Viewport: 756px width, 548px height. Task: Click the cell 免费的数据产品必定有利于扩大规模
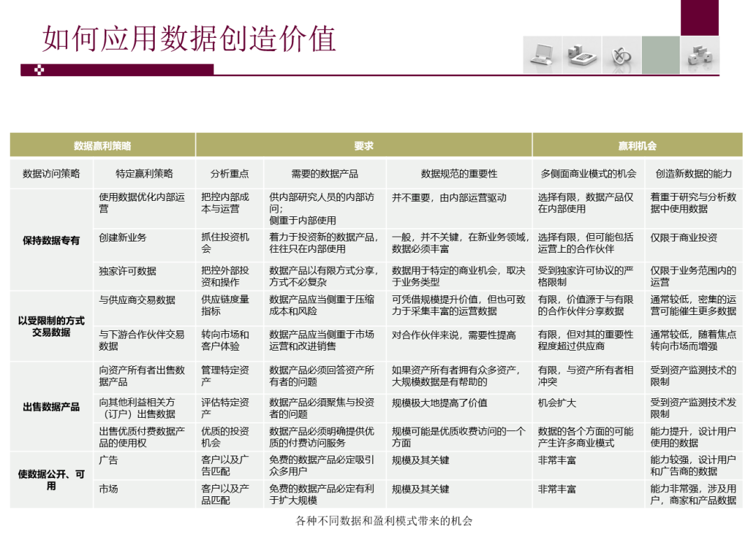pos(325,495)
